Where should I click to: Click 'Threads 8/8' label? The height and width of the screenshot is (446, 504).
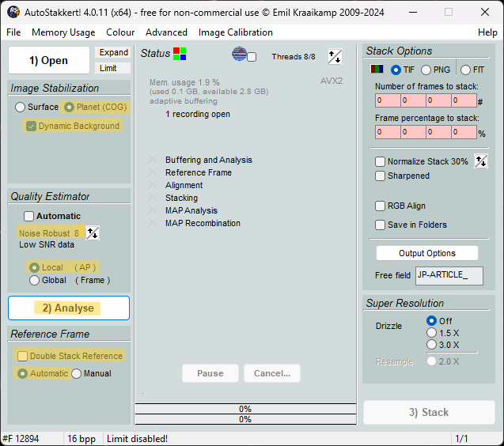(293, 57)
